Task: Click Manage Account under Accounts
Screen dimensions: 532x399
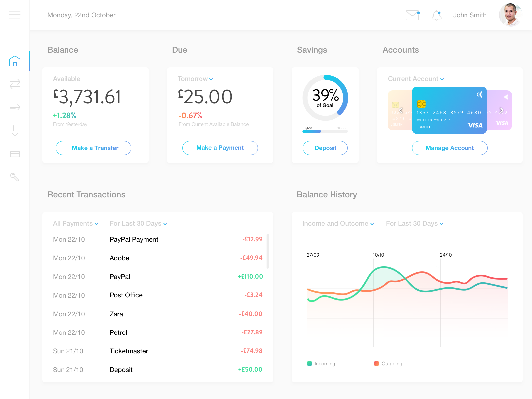Action: tap(450, 148)
